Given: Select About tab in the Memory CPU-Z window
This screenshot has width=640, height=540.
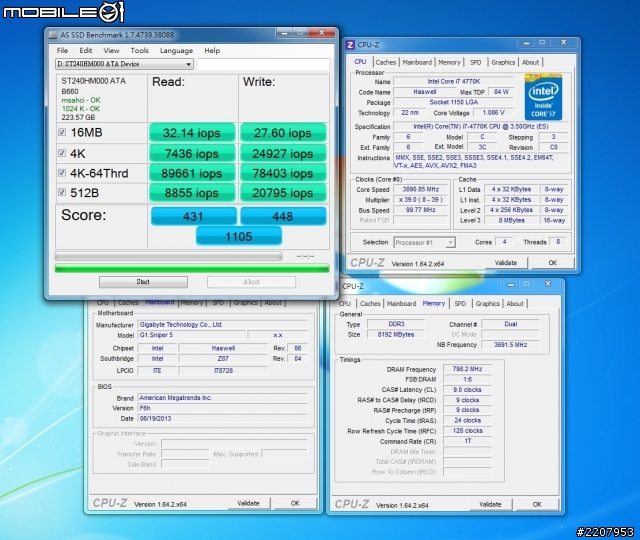Looking at the screenshot, I should [x=515, y=304].
